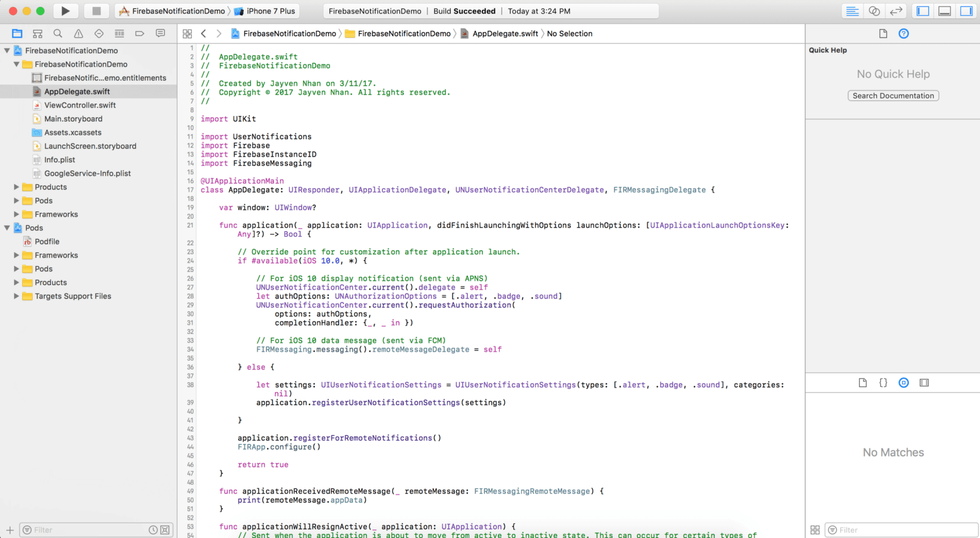The height and width of the screenshot is (538, 980).
Task: Toggle recently modified files filter
Action: 153,530
